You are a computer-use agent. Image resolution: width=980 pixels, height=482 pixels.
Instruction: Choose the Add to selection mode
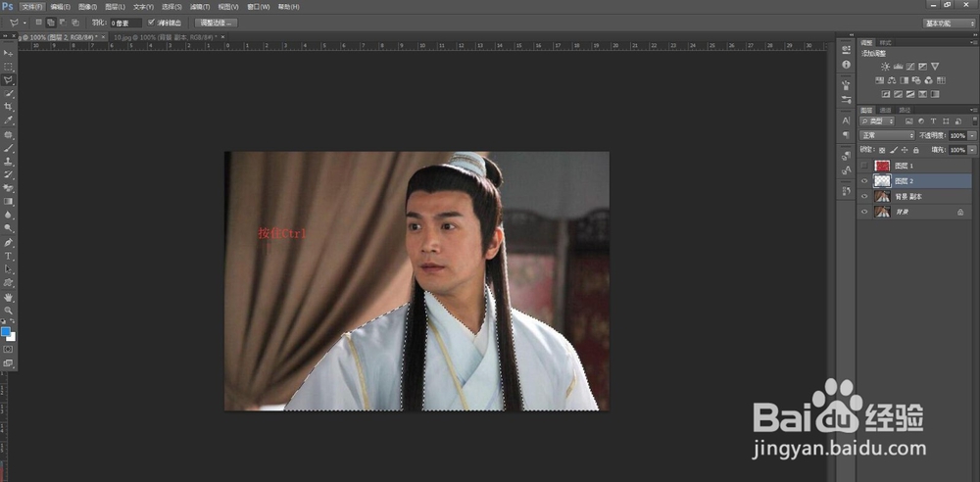tap(50, 23)
